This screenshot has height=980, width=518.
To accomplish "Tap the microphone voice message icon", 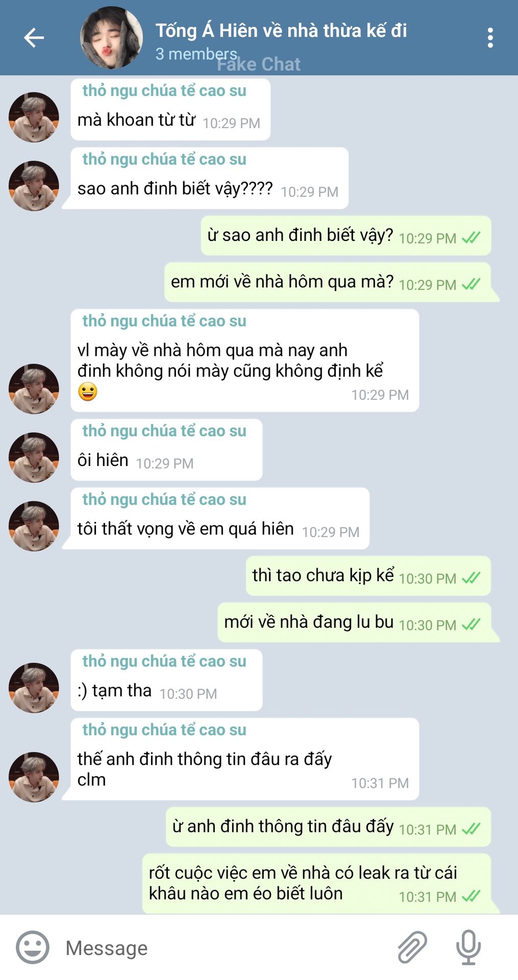I will 468,947.
